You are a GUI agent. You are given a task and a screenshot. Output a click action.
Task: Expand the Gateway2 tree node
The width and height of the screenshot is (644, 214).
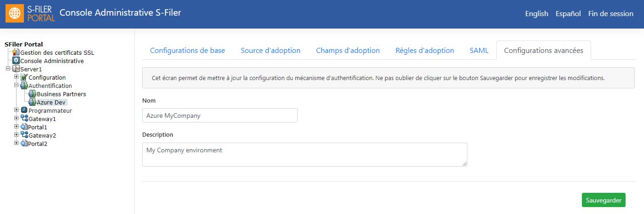[x=17, y=135]
